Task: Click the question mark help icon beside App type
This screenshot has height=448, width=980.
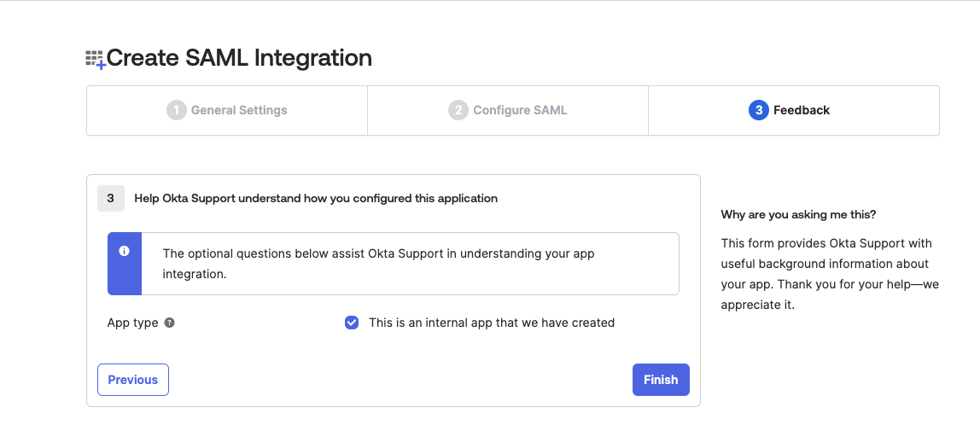Action: [x=169, y=323]
